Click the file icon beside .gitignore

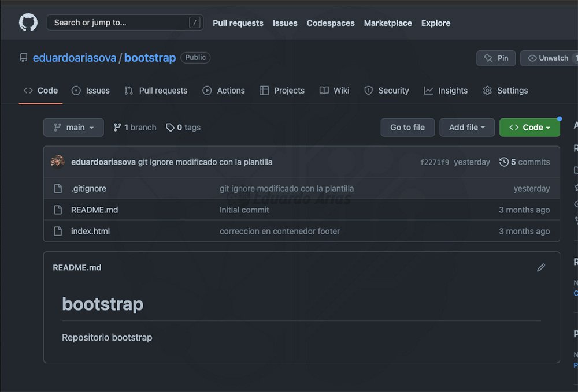click(x=58, y=188)
